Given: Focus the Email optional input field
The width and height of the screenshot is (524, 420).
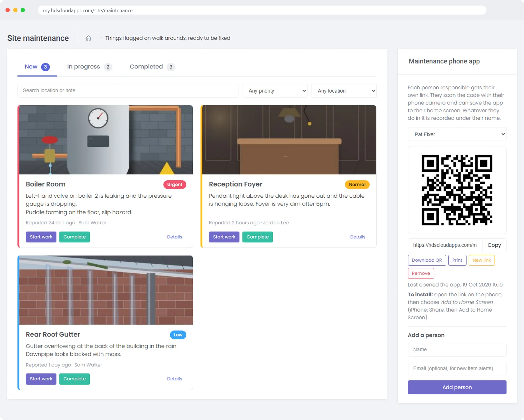Looking at the screenshot, I should 457,368.
